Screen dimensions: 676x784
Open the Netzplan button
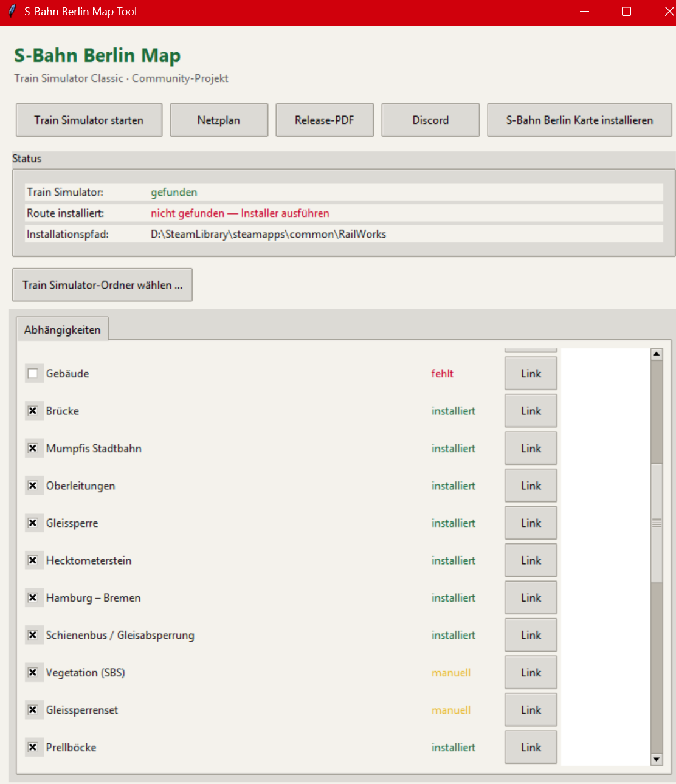(x=219, y=120)
